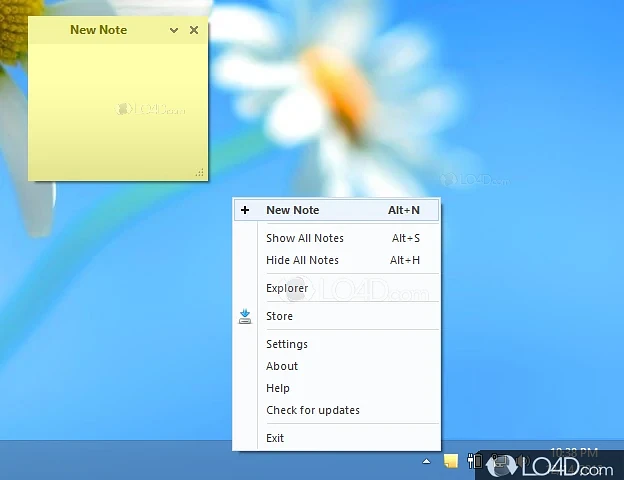The image size is (624, 480).
Task: Click the Store download icon in menu
Action: pos(245,316)
